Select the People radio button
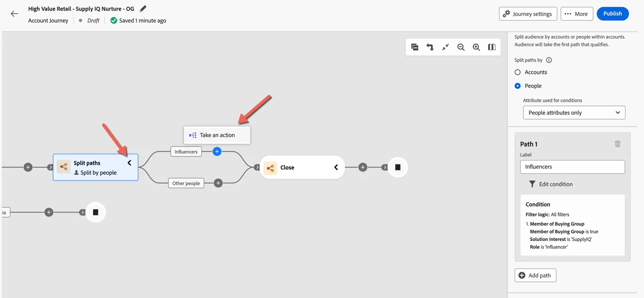The image size is (644, 298). (x=518, y=86)
